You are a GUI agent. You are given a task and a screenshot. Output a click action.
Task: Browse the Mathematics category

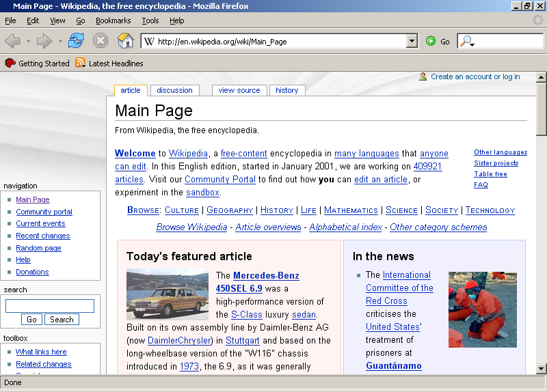click(351, 210)
